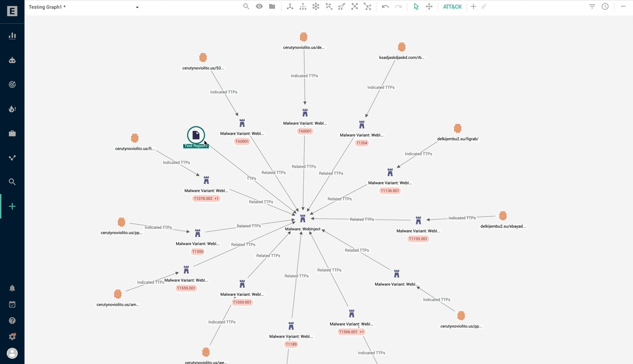Click the "TTPs" edge label from Test Report
The width and height of the screenshot is (633, 364).
[x=251, y=179]
